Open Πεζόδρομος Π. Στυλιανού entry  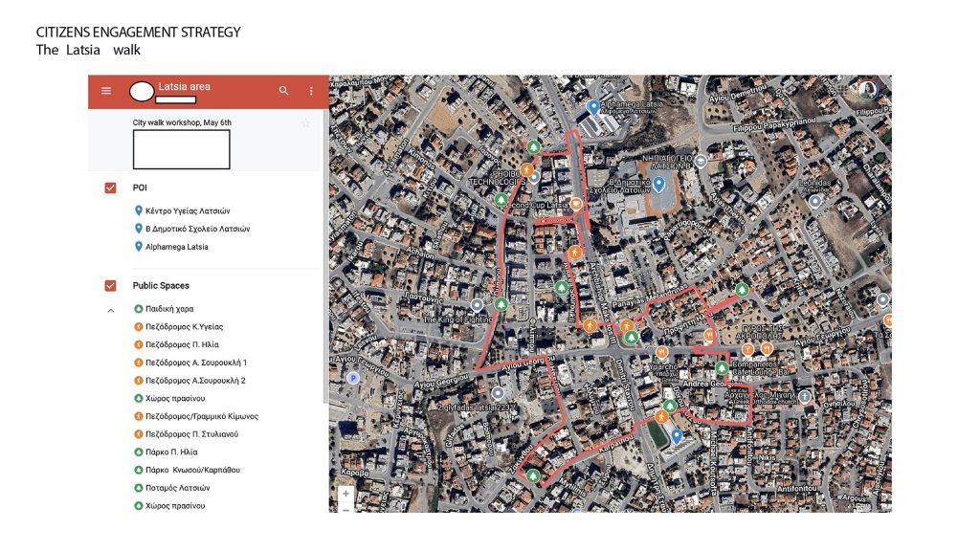(191, 433)
